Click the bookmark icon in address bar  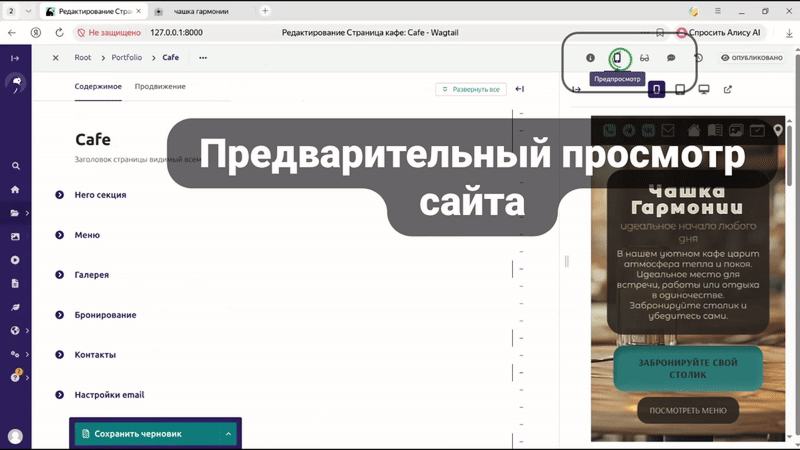pos(660,33)
